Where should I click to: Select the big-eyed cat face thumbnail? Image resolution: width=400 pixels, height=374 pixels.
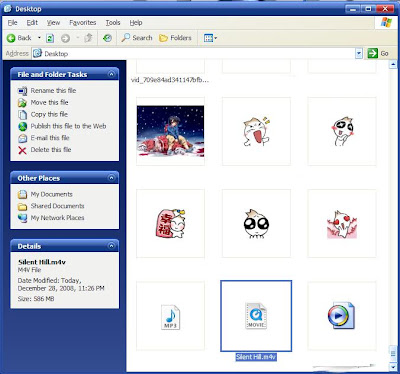coord(256,223)
